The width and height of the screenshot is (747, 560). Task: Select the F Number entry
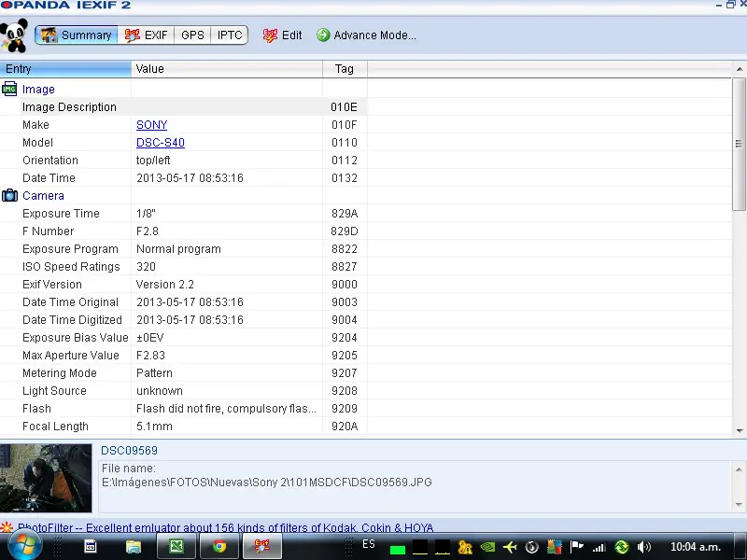click(49, 231)
